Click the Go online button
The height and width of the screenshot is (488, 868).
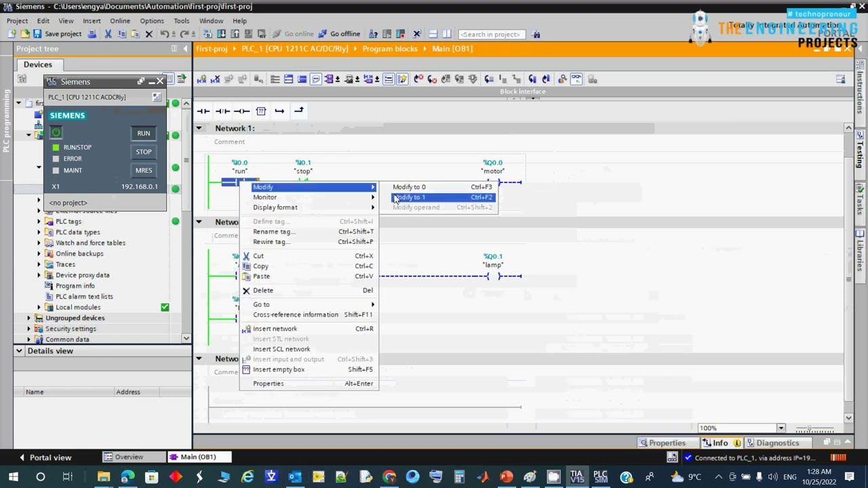click(x=293, y=34)
